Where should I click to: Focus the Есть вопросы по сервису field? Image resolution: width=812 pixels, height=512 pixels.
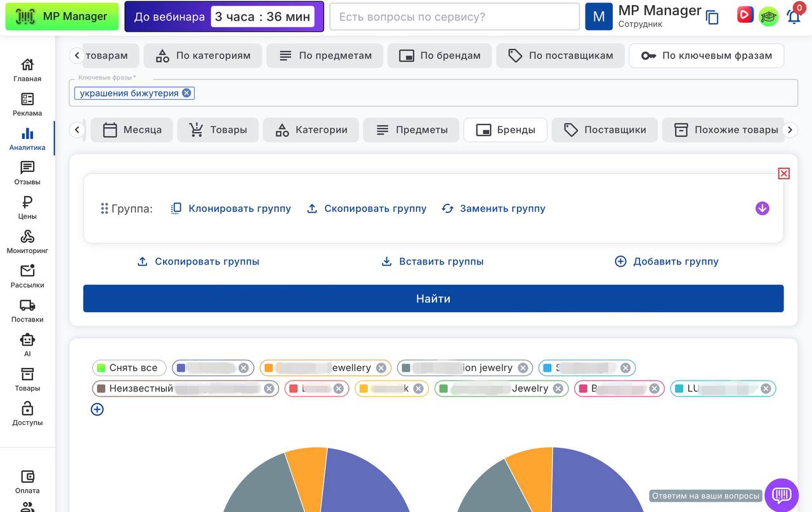(454, 17)
